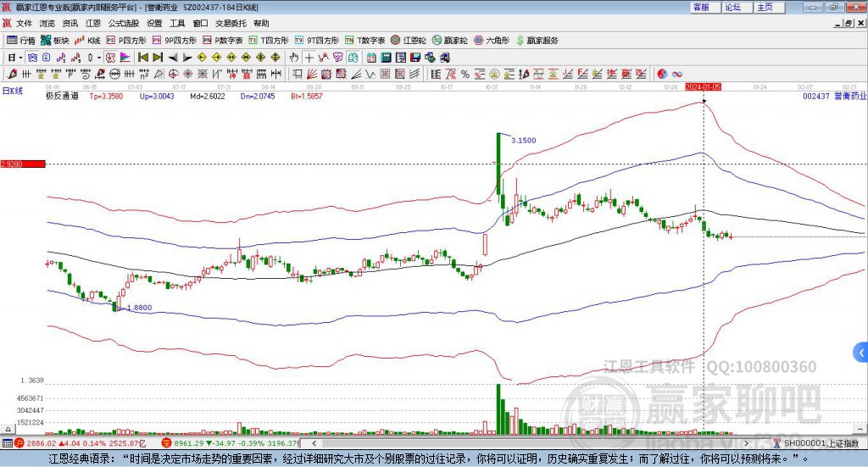Click the 1.8800 low price label

139,308
